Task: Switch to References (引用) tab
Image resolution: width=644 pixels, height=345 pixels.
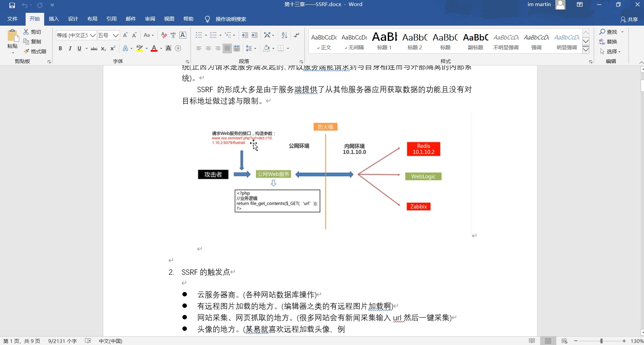Action: tap(111, 19)
